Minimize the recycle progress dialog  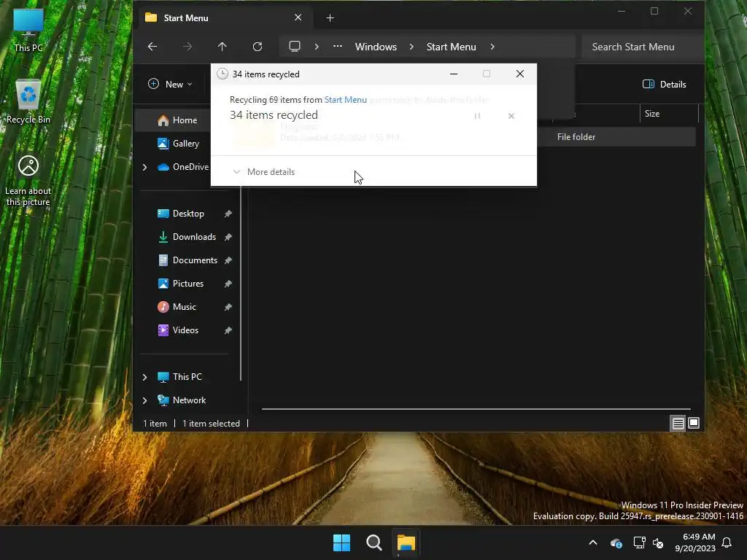tap(454, 74)
